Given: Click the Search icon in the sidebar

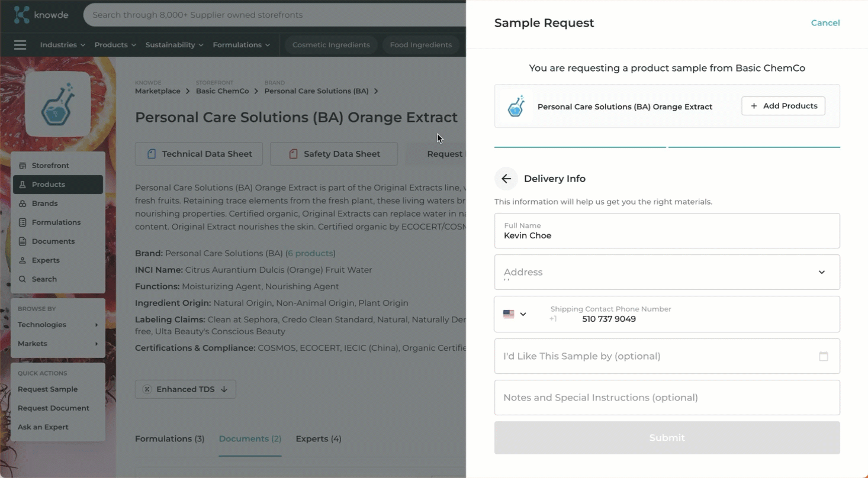Looking at the screenshot, I should [22, 279].
